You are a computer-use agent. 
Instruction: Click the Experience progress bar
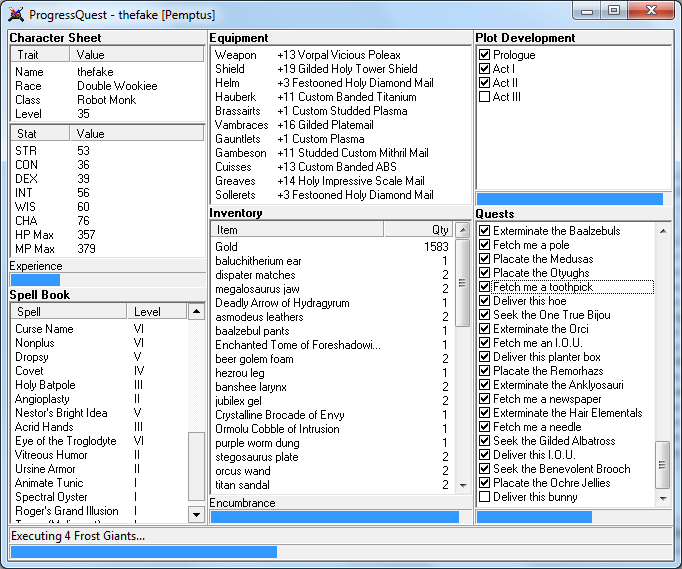pyautogui.click(x=107, y=280)
